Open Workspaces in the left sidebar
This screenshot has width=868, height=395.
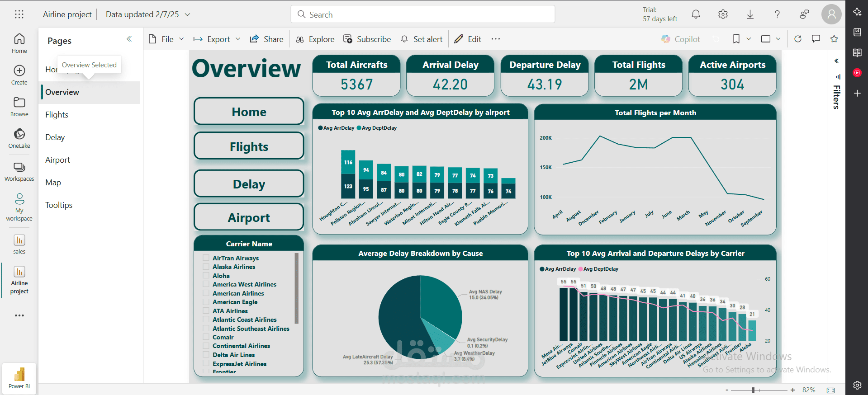(19, 172)
